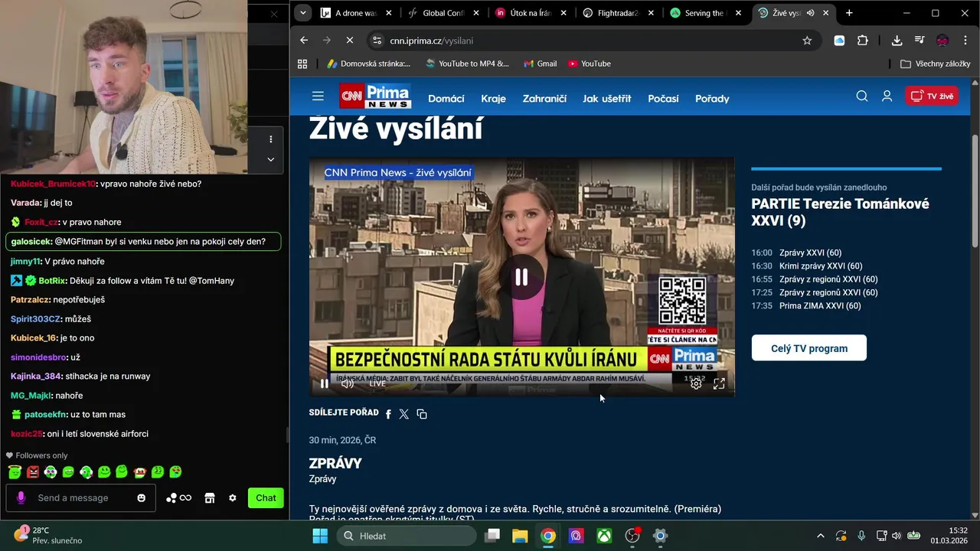Image resolution: width=980 pixels, height=551 pixels.
Task: Open the site hamburger menu
Action: [318, 96]
